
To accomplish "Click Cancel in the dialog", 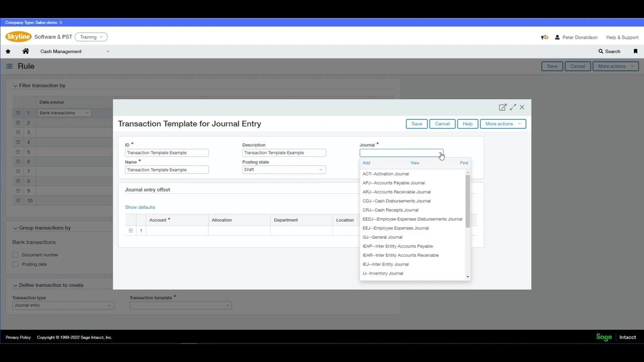I will click(x=442, y=124).
